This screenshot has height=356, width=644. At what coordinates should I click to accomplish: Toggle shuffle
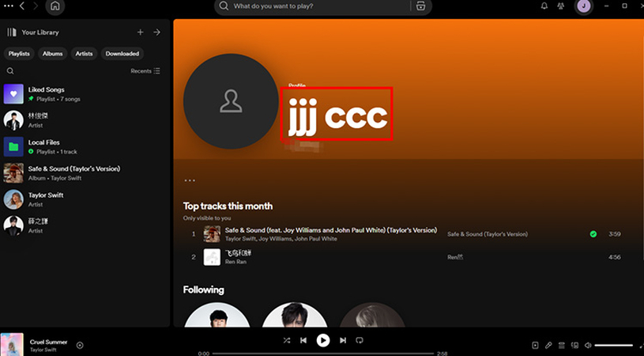click(287, 340)
